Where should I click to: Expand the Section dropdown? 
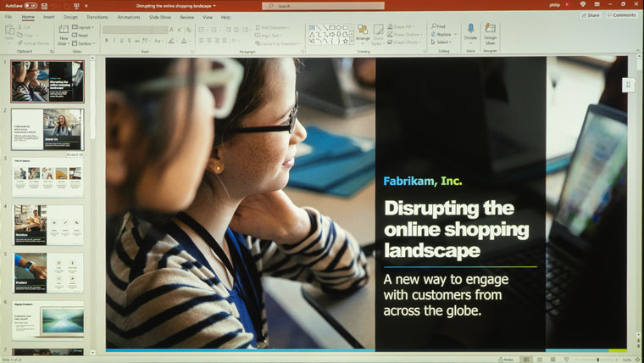pyautogui.click(x=83, y=43)
